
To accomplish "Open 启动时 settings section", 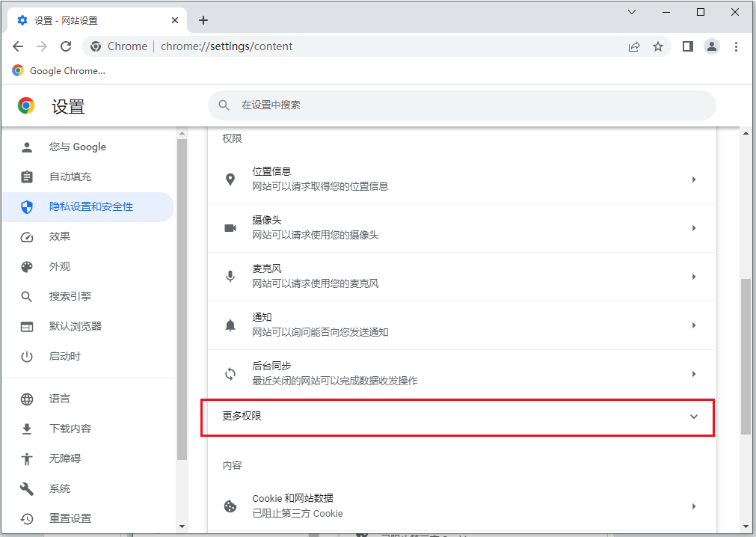I will pyautogui.click(x=87, y=356).
